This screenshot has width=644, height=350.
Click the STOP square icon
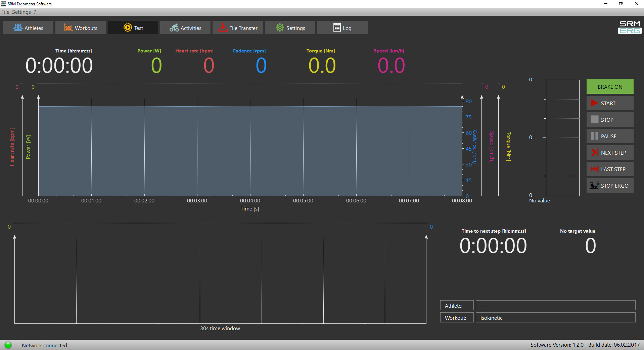click(594, 120)
